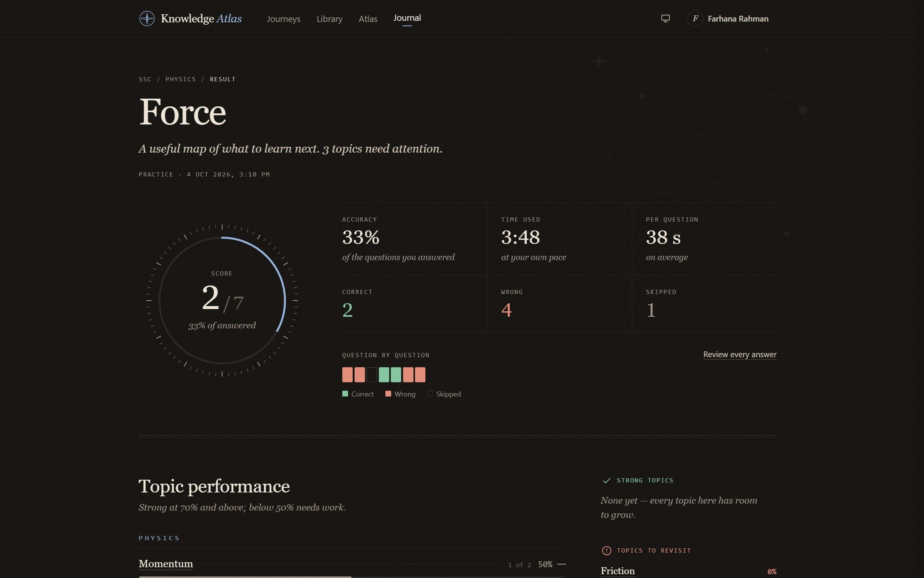Click '33% of answered' inside score ring

tap(222, 326)
